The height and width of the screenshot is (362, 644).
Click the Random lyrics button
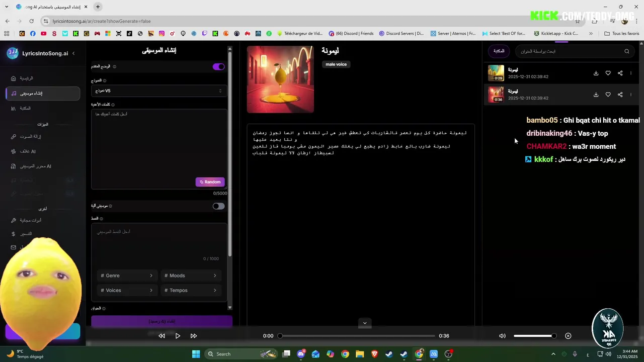coord(210,182)
